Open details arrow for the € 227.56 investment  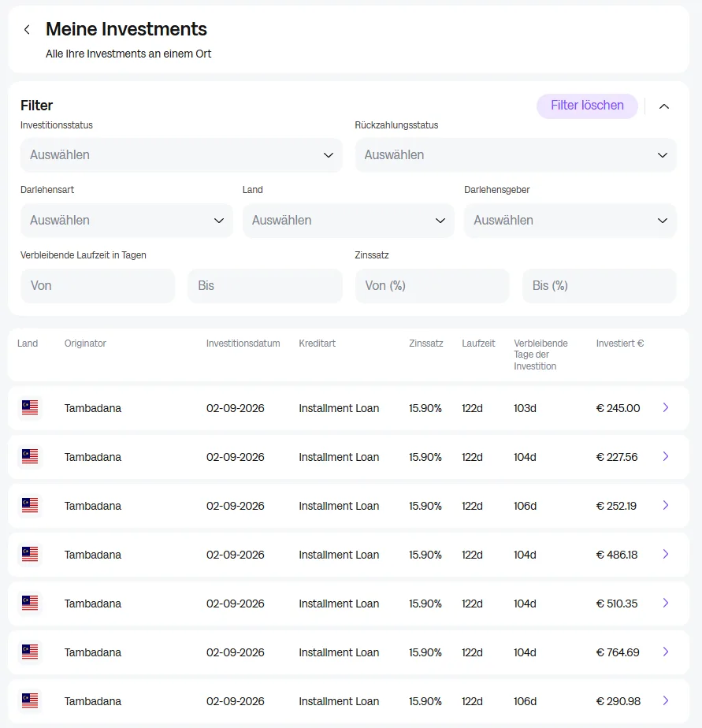pyautogui.click(x=665, y=456)
